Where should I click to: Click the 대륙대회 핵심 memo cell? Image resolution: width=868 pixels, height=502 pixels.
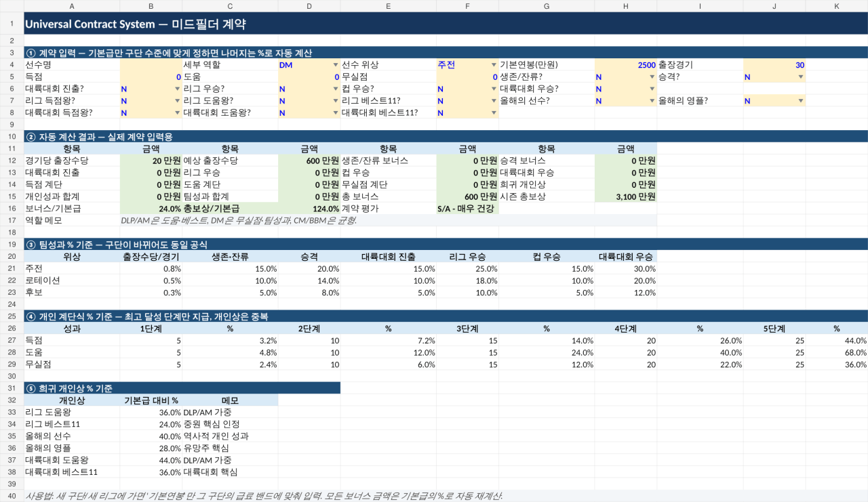[x=230, y=472]
